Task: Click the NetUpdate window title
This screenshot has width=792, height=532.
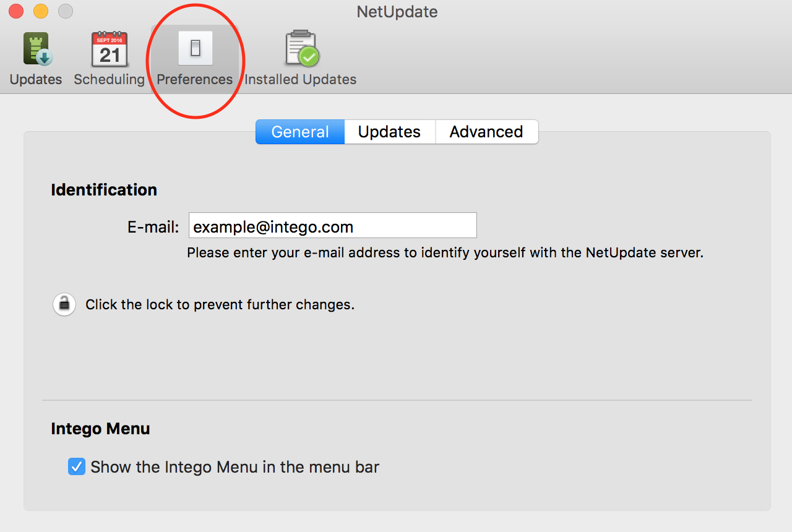Action: [x=397, y=12]
